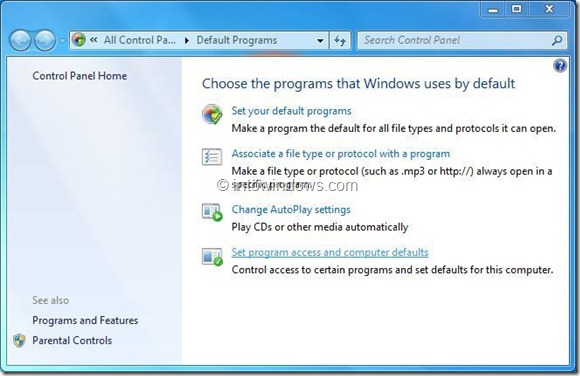Expand the arrow after 'All Control Pa...'
This screenshot has height=376, width=580.
[x=187, y=40]
